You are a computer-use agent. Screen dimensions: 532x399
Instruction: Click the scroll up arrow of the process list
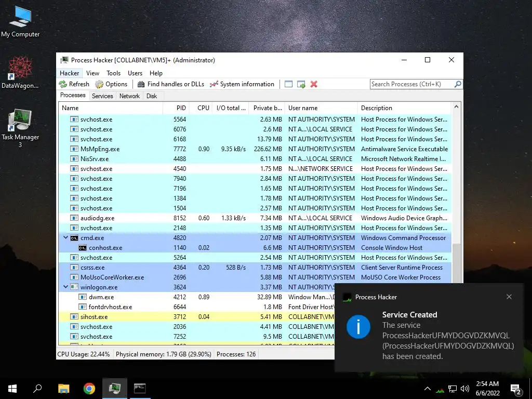456,107
